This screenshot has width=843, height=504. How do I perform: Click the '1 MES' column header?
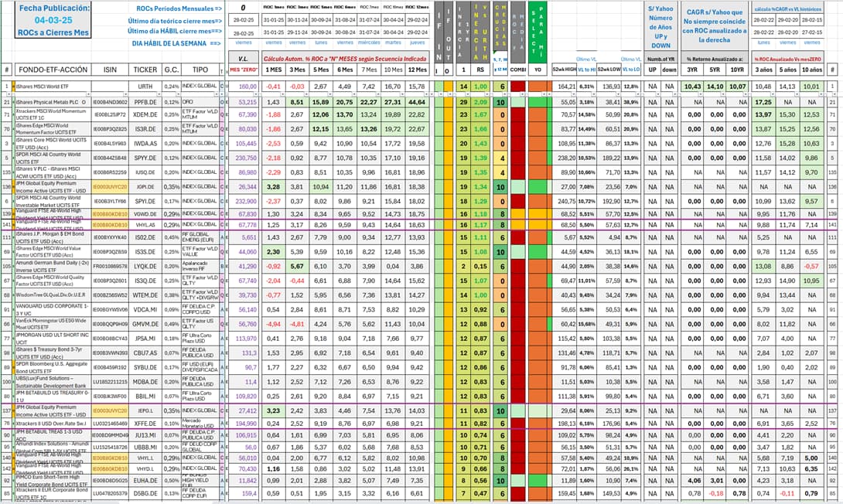pyautogui.click(x=274, y=70)
